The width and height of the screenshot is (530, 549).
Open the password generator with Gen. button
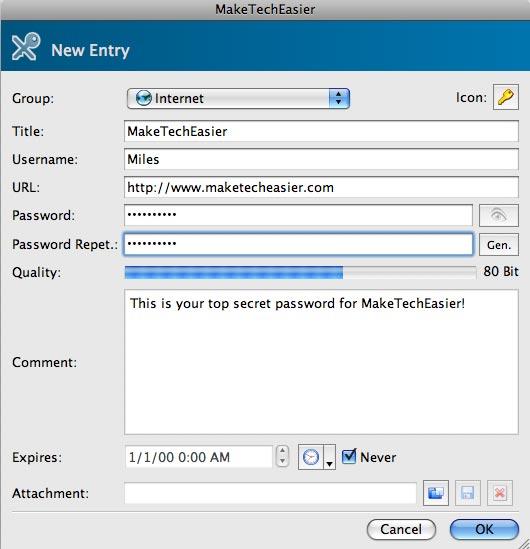(498, 245)
